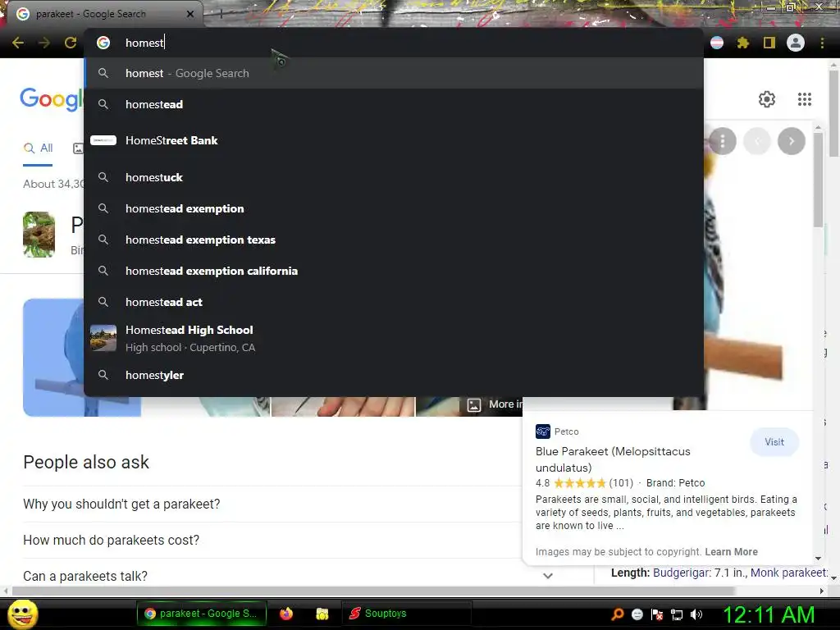Click the 12:11 AM clock
Image resolution: width=840 pixels, height=630 pixels.
pos(769,614)
